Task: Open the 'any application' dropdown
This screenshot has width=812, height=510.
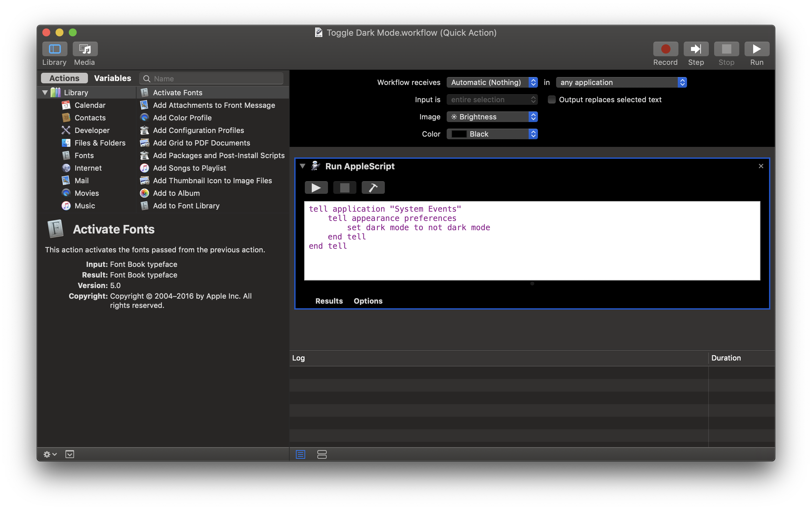Action: pyautogui.click(x=621, y=82)
